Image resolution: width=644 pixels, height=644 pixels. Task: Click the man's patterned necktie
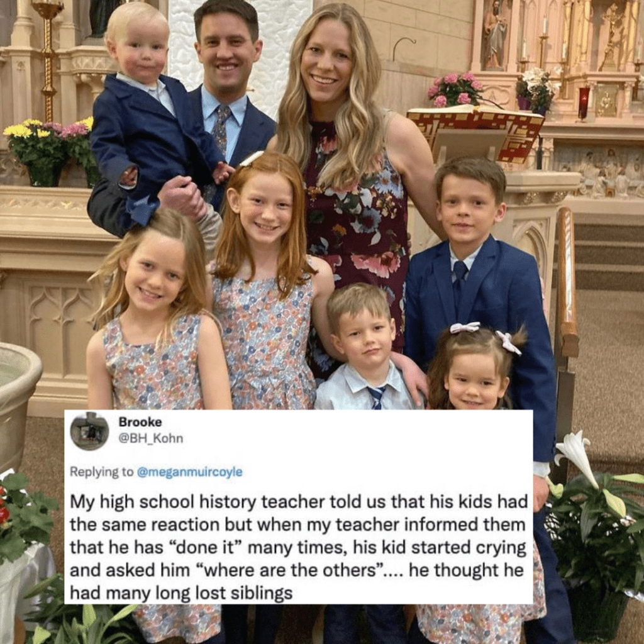click(x=219, y=136)
